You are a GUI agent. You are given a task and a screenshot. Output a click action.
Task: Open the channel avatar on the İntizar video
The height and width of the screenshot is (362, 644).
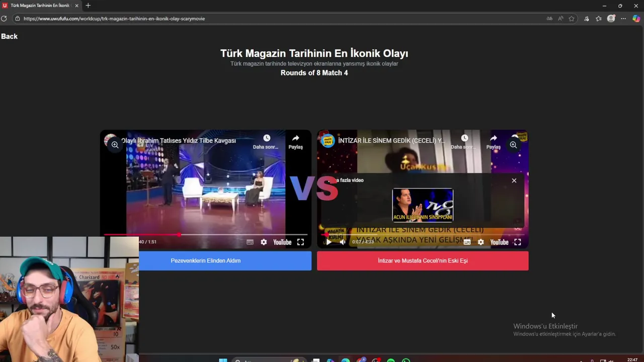pos(328,141)
